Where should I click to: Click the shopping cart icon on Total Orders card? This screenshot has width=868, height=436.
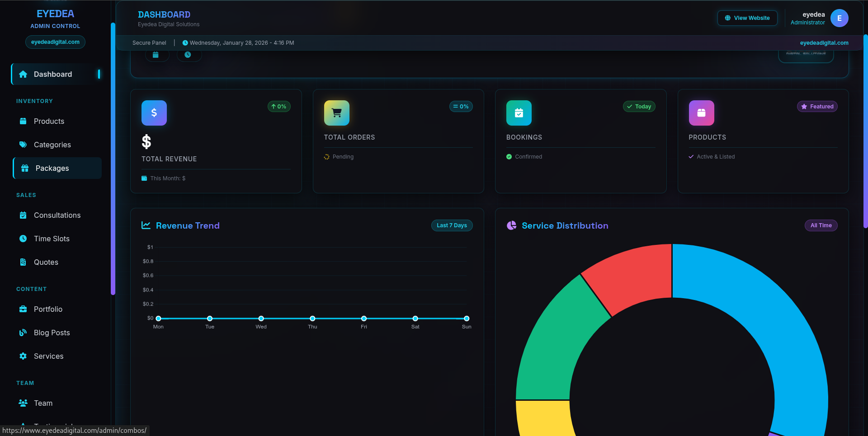(x=336, y=113)
